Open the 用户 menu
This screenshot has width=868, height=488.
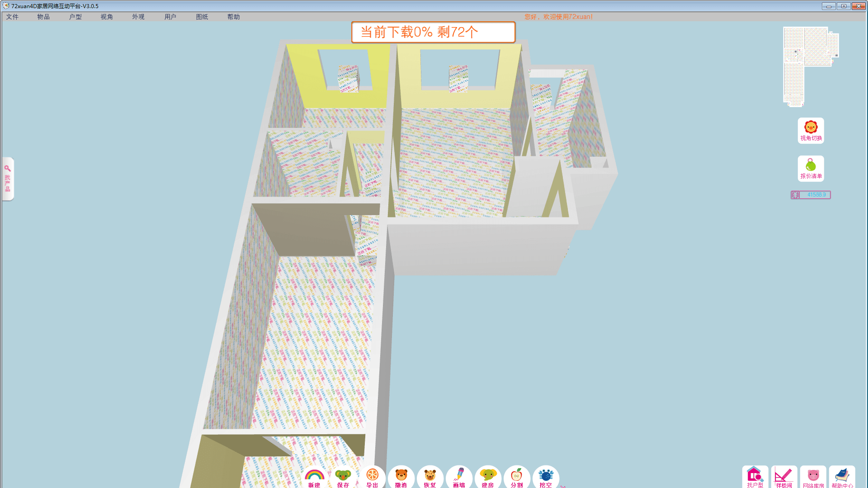170,17
